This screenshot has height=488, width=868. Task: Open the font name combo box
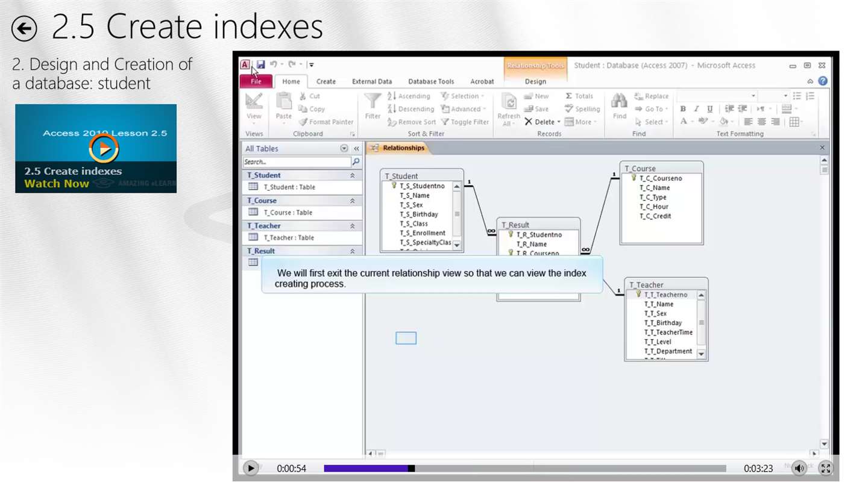[x=717, y=96]
